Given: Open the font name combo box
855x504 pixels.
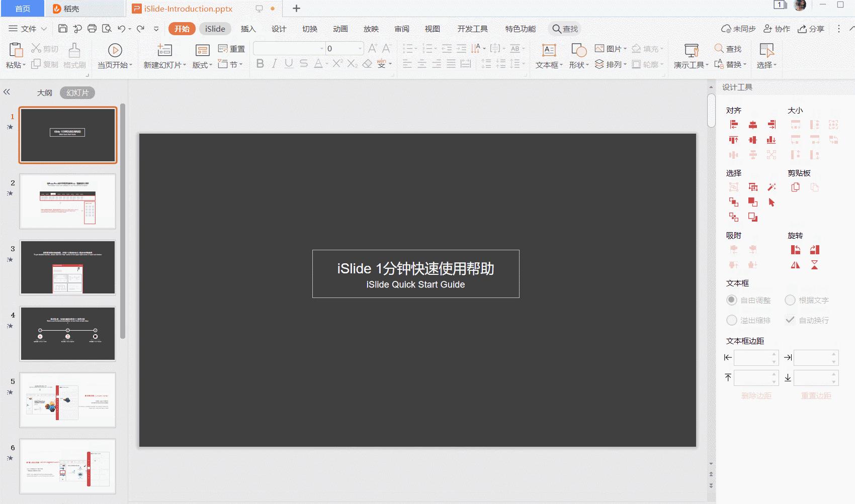Looking at the screenshot, I should tap(289, 48).
